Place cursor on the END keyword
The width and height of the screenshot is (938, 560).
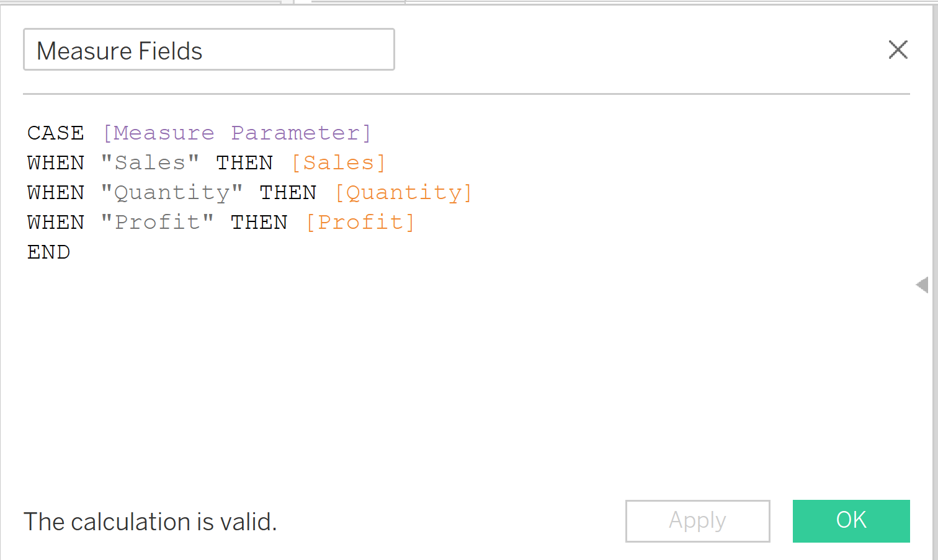coord(49,252)
